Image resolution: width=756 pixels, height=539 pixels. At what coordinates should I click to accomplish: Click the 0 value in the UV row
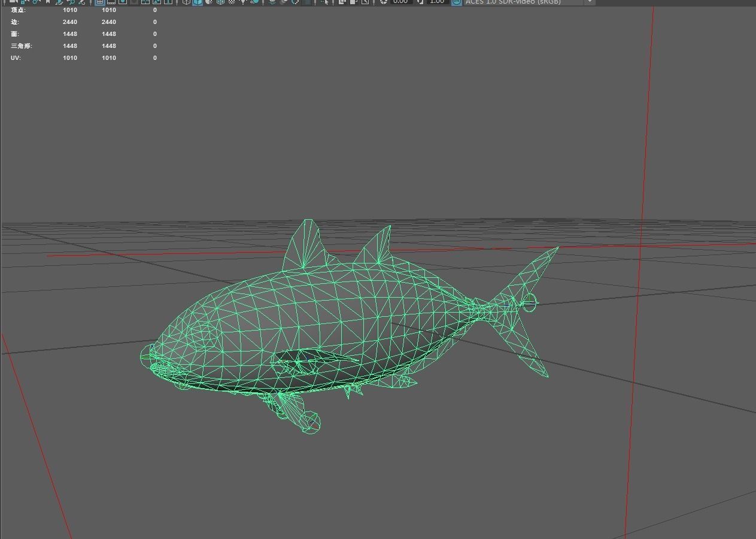[155, 58]
